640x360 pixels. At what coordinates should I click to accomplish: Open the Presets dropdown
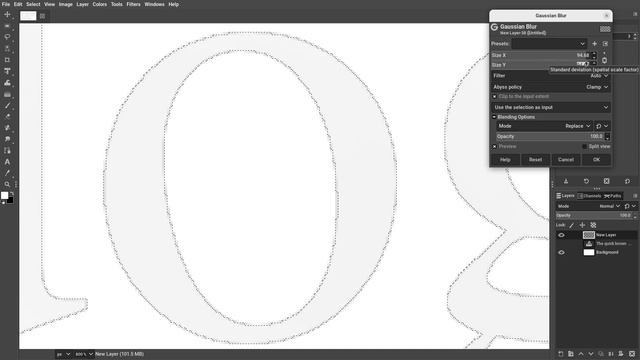tap(549, 44)
